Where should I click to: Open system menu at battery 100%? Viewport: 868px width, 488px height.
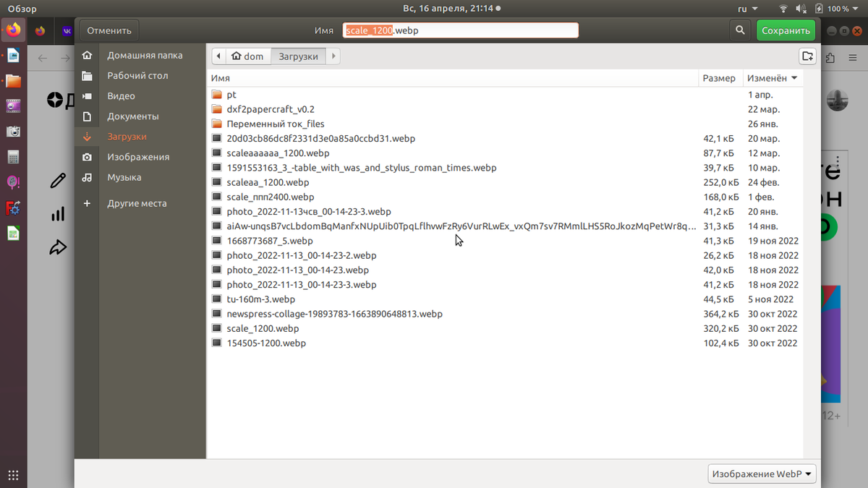pyautogui.click(x=838, y=9)
